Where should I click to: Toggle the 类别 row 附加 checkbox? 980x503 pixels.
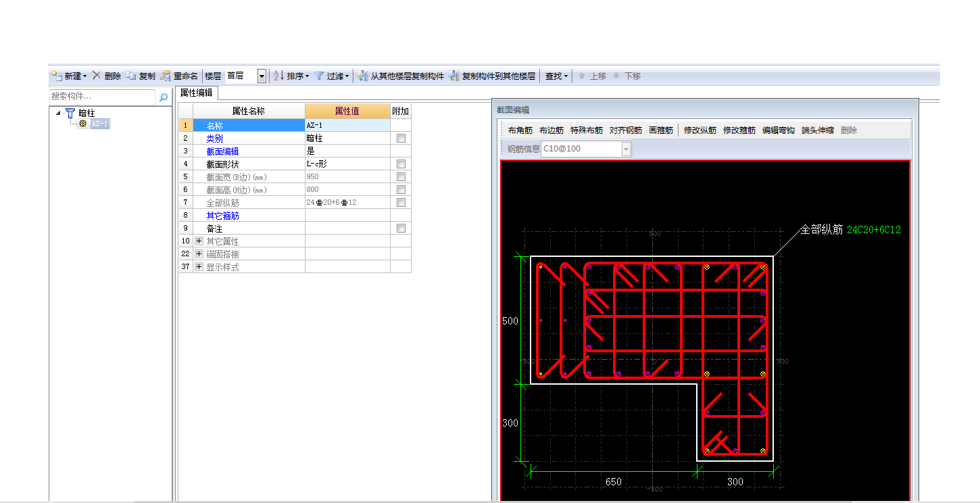point(401,138)
